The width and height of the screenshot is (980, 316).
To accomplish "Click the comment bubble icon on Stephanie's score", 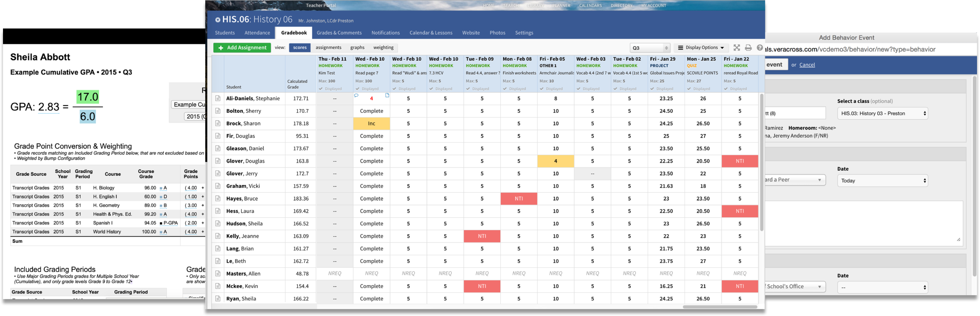I will tap(356, 95).
